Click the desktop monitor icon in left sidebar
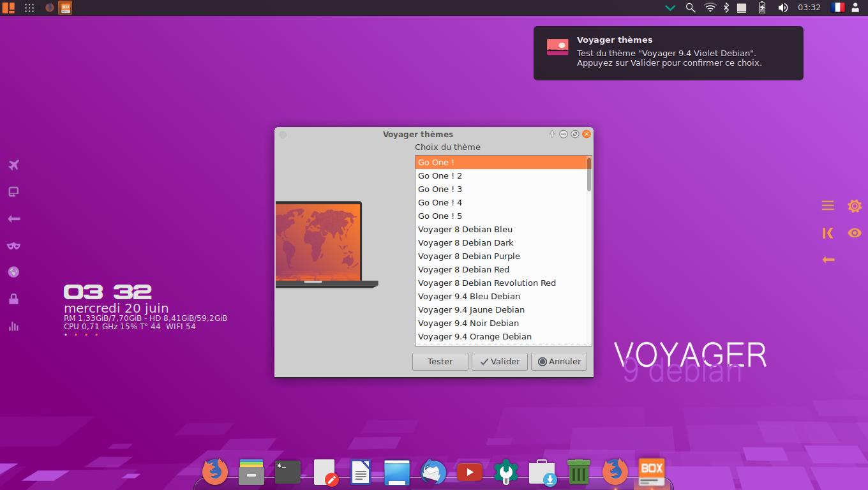Viewport: 868px width, 490px height. (x=13, y=192)
